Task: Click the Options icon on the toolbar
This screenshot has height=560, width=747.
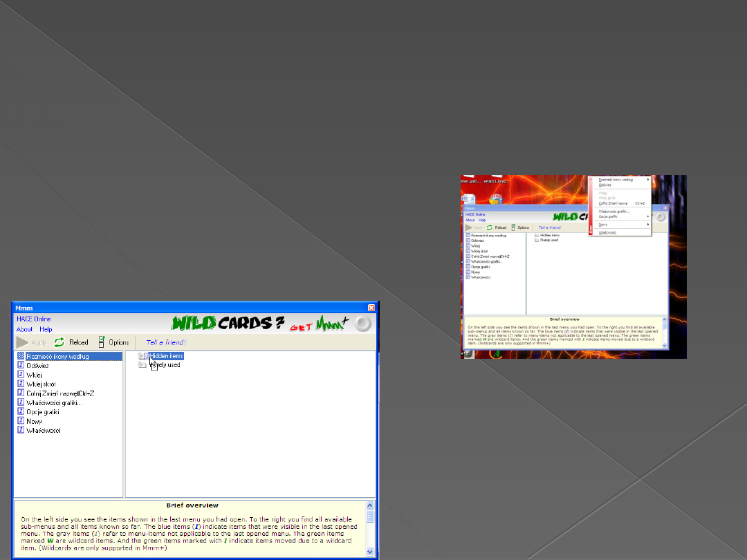Action: click(x=102, y=342)
